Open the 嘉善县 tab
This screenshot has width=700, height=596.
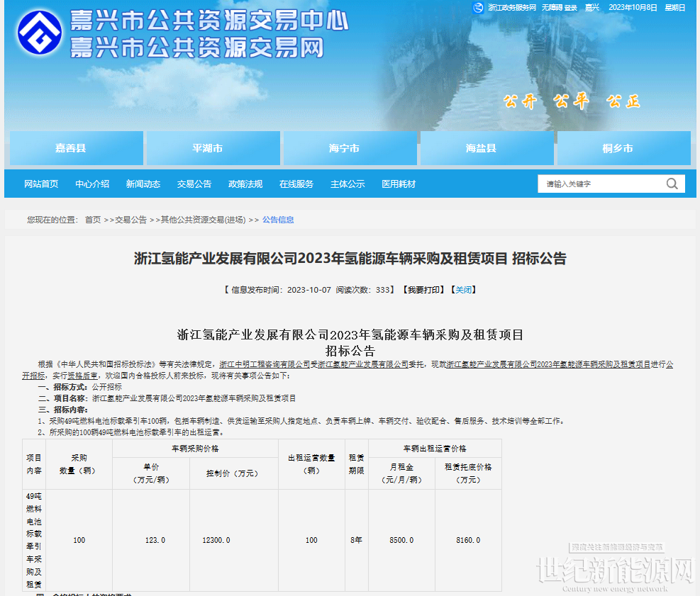pyautogui.click(x=77, y=148)
